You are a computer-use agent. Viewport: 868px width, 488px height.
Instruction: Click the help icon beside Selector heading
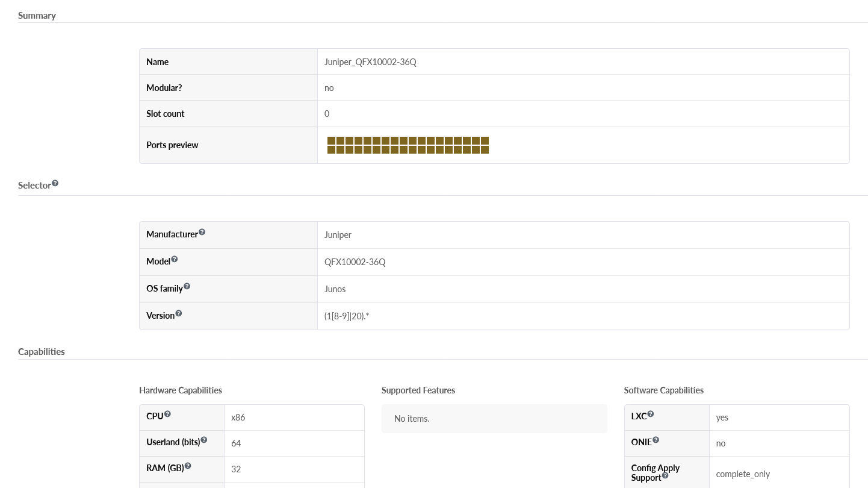[x=55, y=183]
